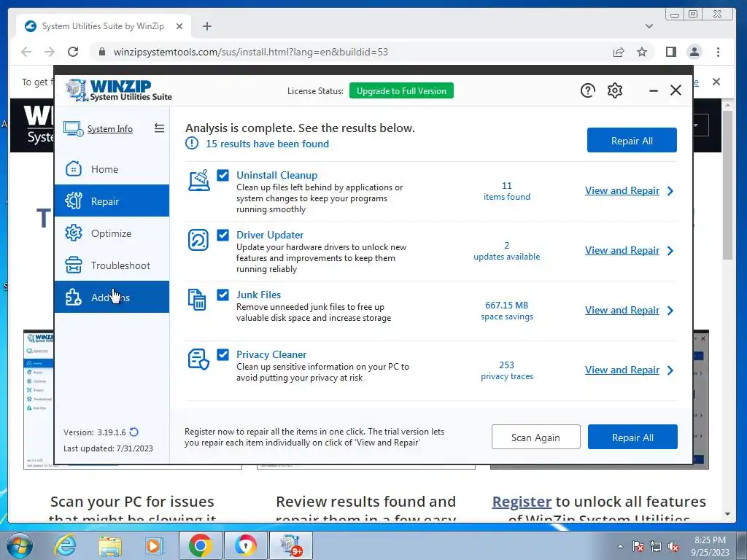Open View and Repair for Uninstall Cleanup
747x560 pixels.
click(622, 190)
